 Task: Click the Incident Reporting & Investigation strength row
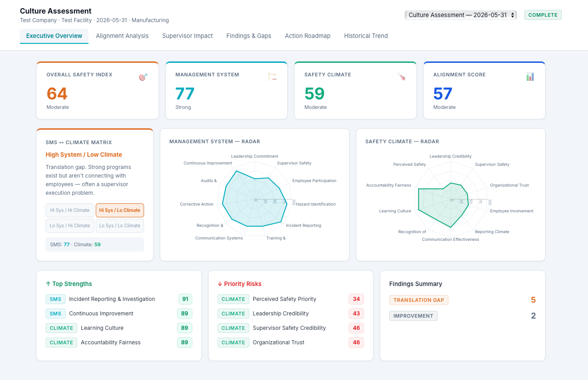(x=119, y=299)
